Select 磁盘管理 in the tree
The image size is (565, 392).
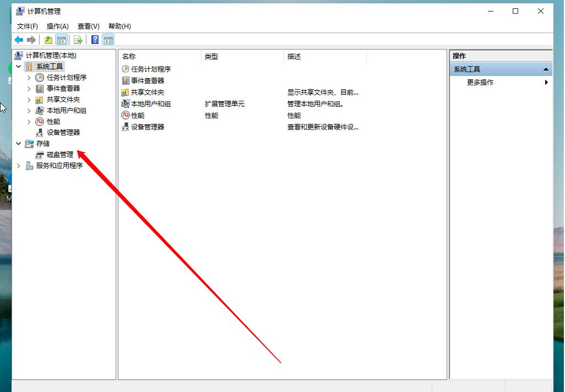pyautogui.click(x=60, y=155)
